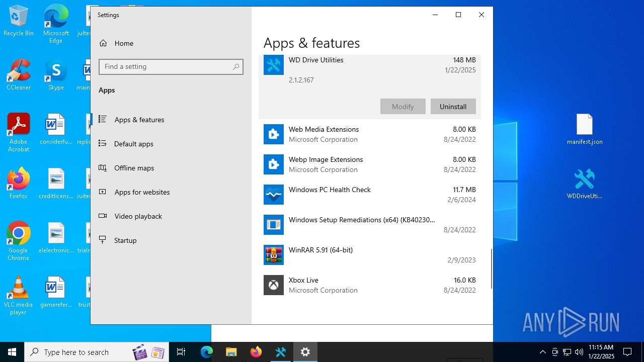
Task: Select the WDDriveUti... desktop shortcut
Action: [x=585, y=184]
